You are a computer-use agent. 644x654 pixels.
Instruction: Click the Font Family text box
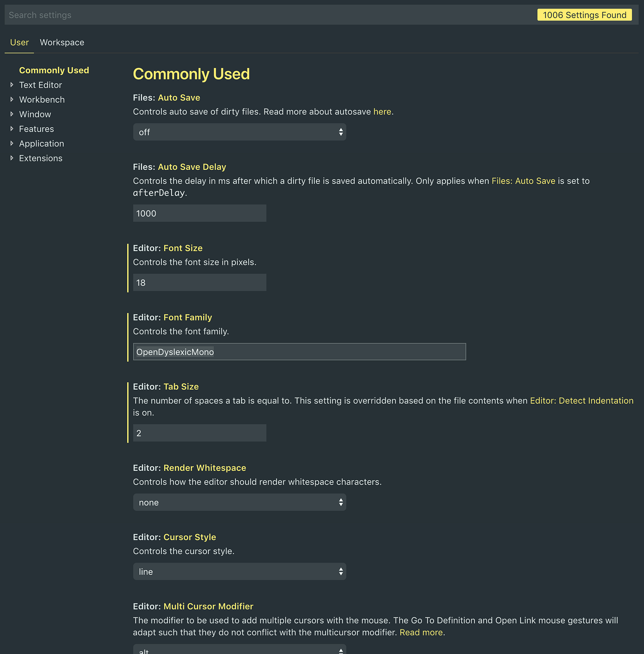pos(299,352)
